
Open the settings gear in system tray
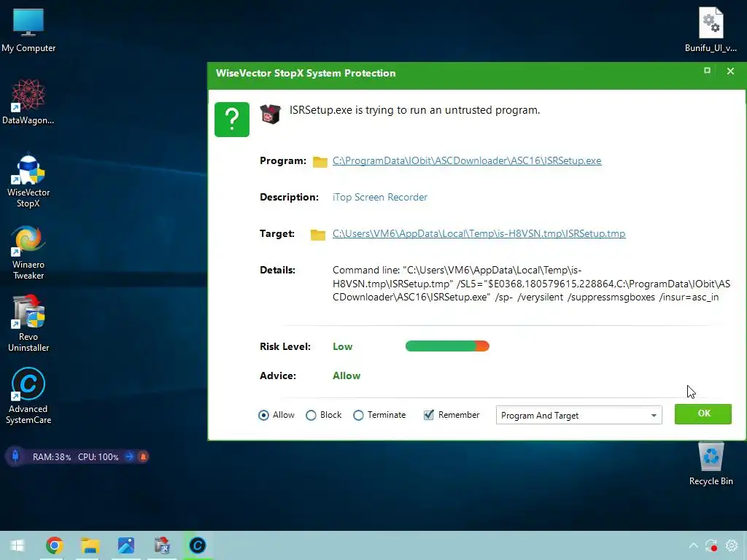(731, 545)
